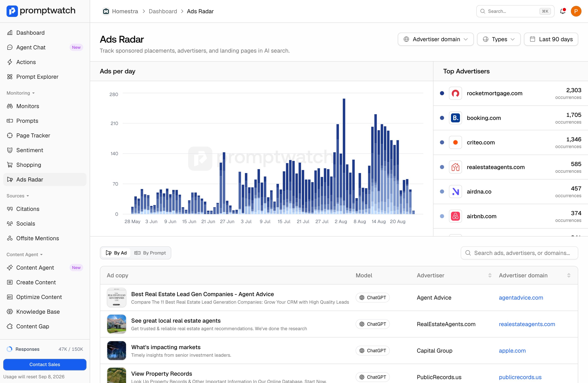Open apple.com domain link
This screenshot has width=588, height=383.
pos(512,350)
